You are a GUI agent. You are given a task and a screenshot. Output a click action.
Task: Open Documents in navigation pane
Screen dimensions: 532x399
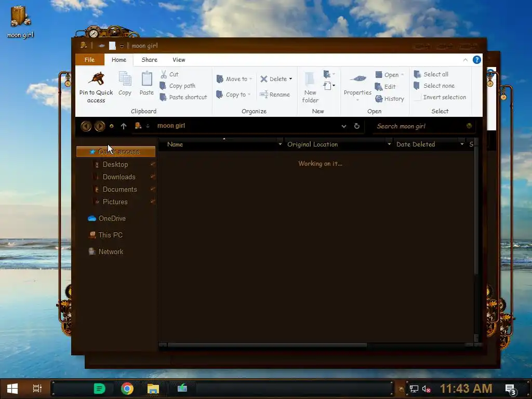click(119, 190)
